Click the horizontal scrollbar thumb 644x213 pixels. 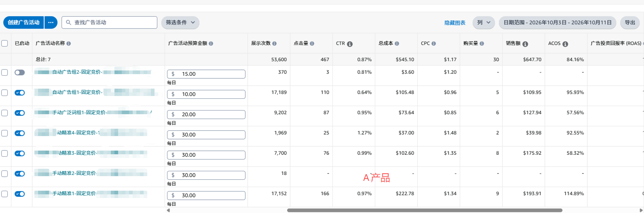point(425,210)
